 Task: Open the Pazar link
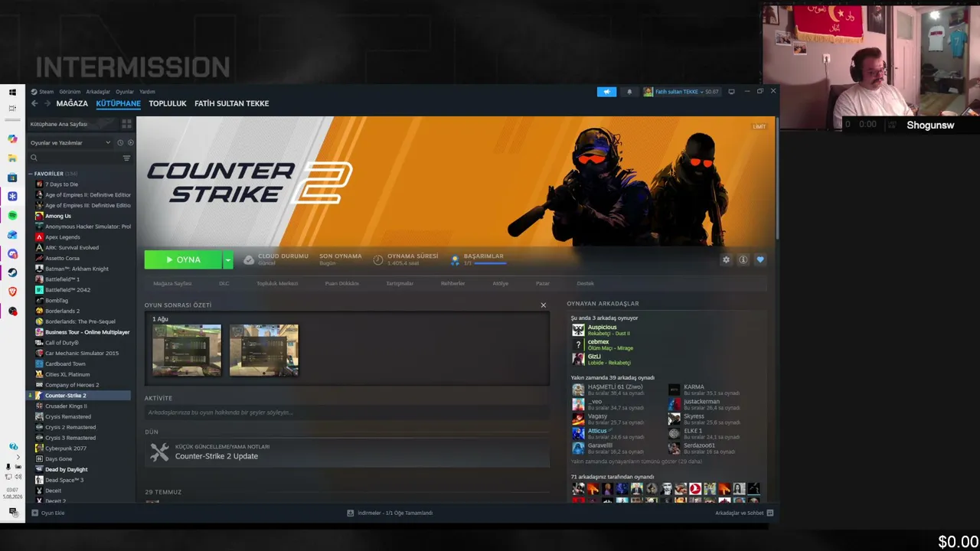pyautogui.click(x=542, y=283)
